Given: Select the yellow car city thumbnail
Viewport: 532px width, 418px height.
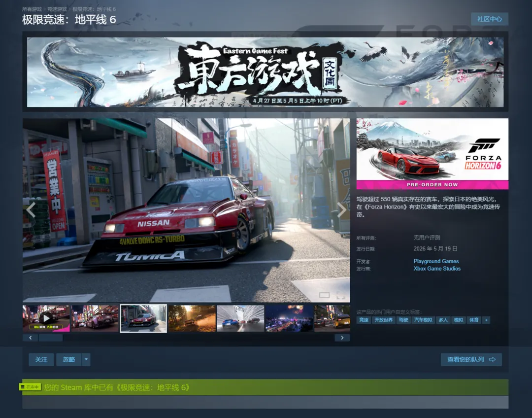Looking at the screenshot, I should (x=332, y=318).
